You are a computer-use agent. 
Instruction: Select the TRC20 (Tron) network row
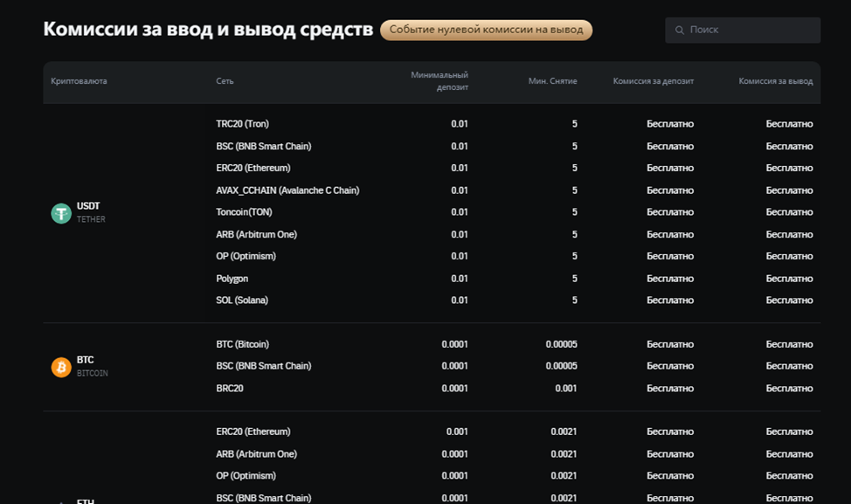click(243, 124)
